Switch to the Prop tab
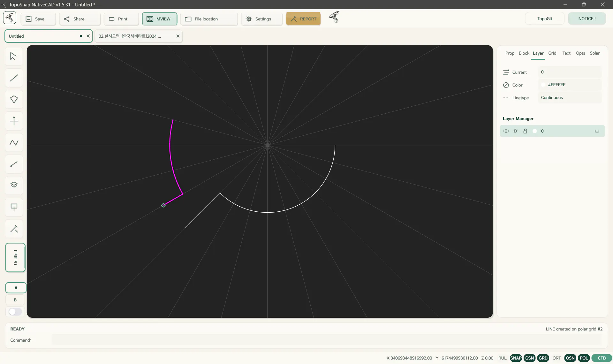Image resolution: width=613 pixels, height=364 pixels. click(510, 53)
